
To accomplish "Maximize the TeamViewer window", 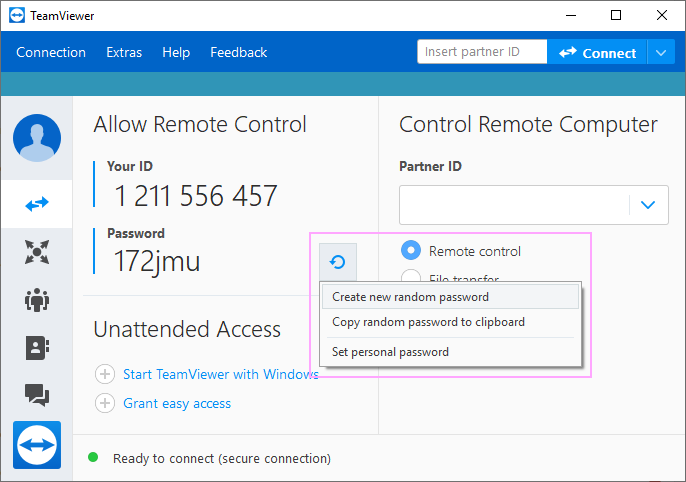I will (616, 15).
